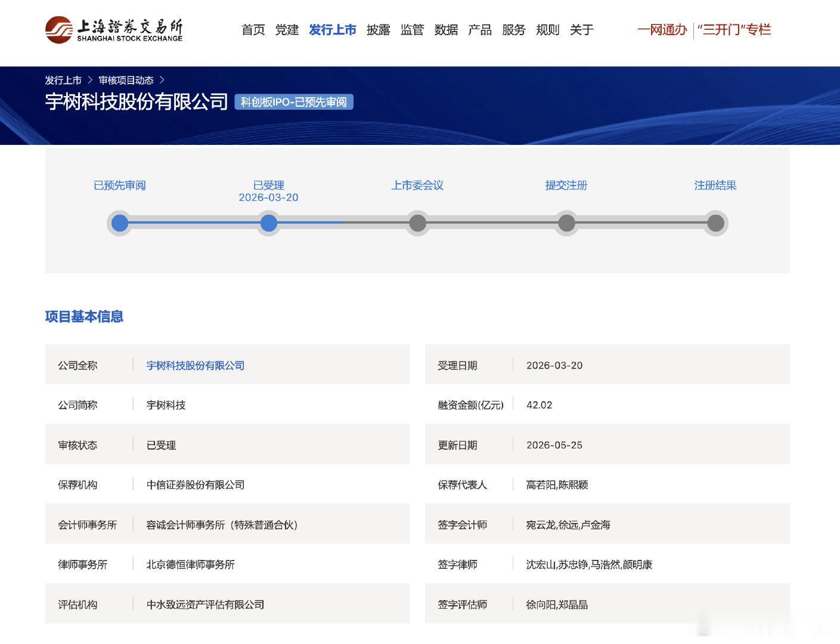Click the Shanghai Stock Exchange logo
Viewport: 840px width, 644px height.
click(114, 30)
